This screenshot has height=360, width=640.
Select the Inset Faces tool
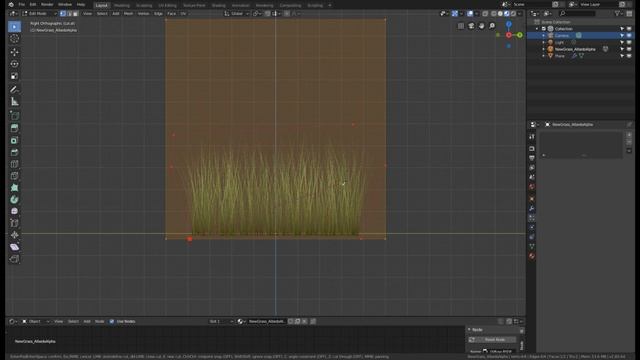click(x=14, y=140)
